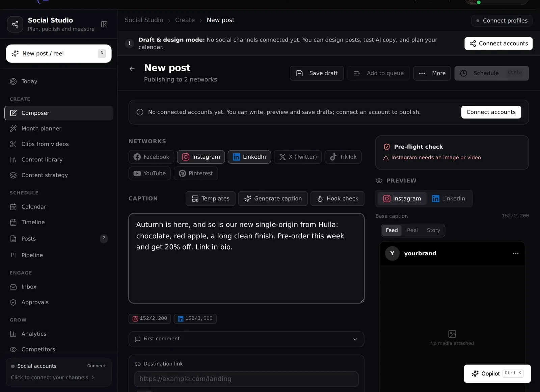Enable Pinterest network
Image resolution: width=540 pixels, height=392 pixels.
coord(196,174)
